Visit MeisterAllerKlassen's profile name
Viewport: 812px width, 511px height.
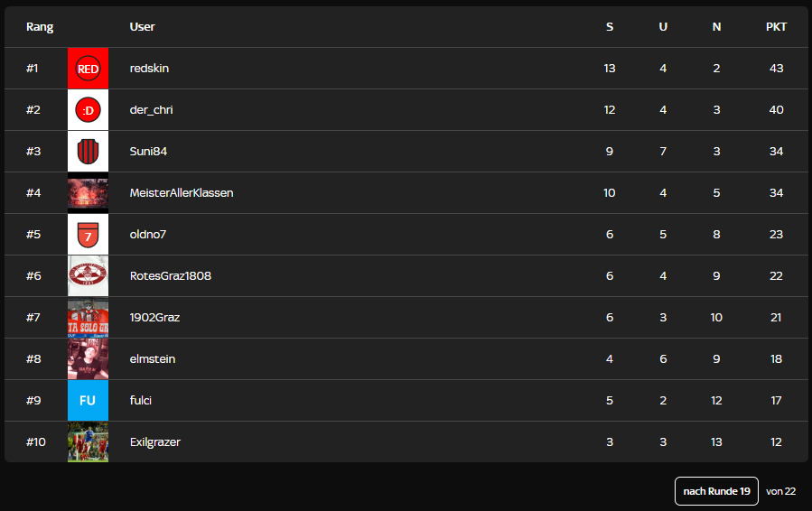(x=182, y=193)
